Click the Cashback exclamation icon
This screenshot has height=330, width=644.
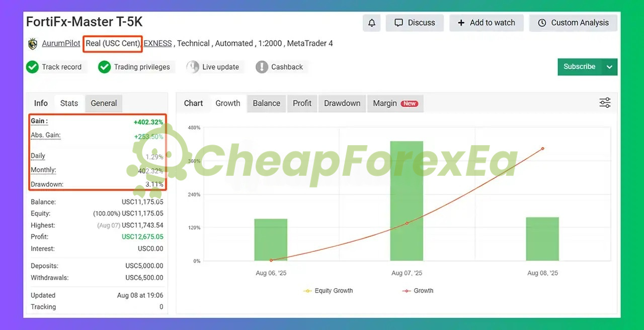tap(262, 67)
